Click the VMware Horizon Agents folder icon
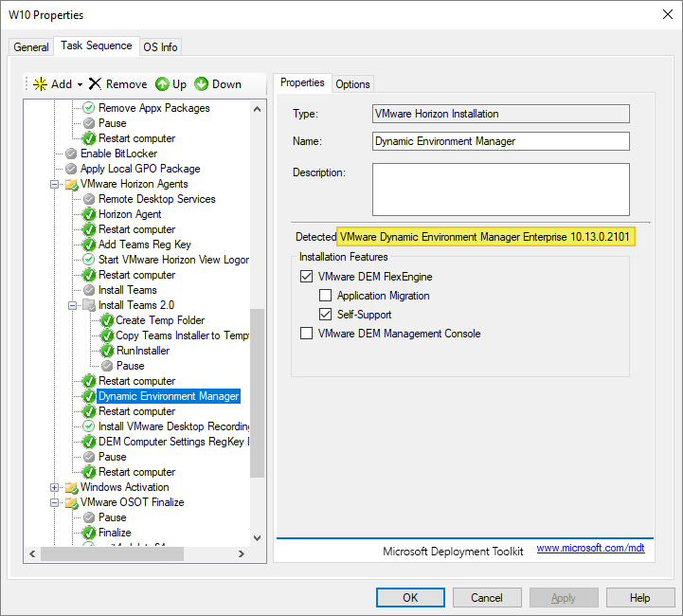The height and width of the screenshot is (616, 683). pos(71,184)
